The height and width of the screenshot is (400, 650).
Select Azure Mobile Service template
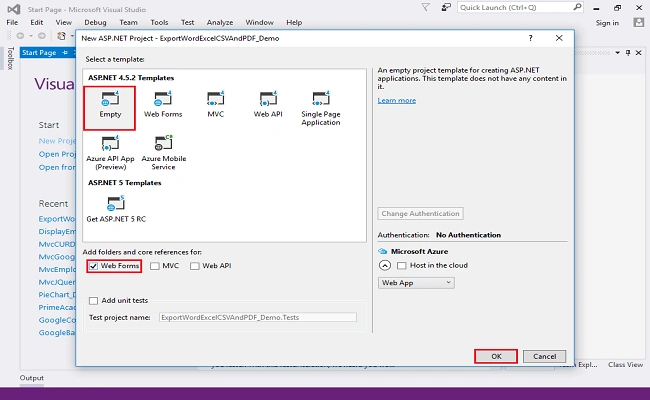coord(163,153)
